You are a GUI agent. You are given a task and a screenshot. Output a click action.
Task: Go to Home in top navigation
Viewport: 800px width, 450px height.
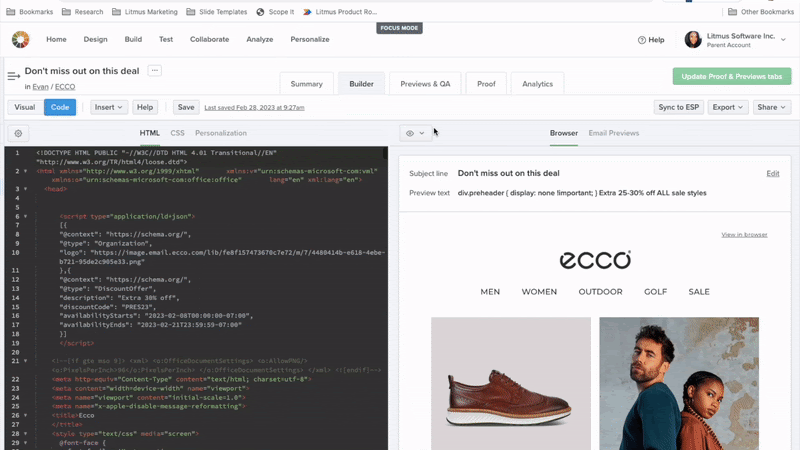coord(56,39)
